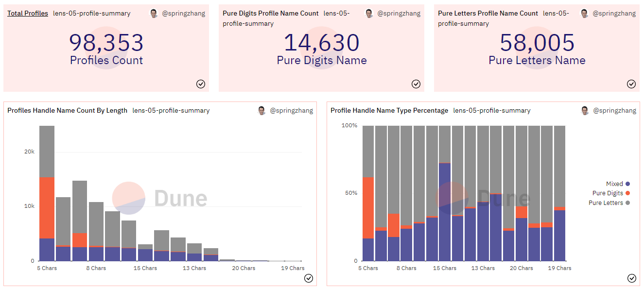Open lens-05-profile-summary query in Total Profiles card

click(x=92, y=14)
